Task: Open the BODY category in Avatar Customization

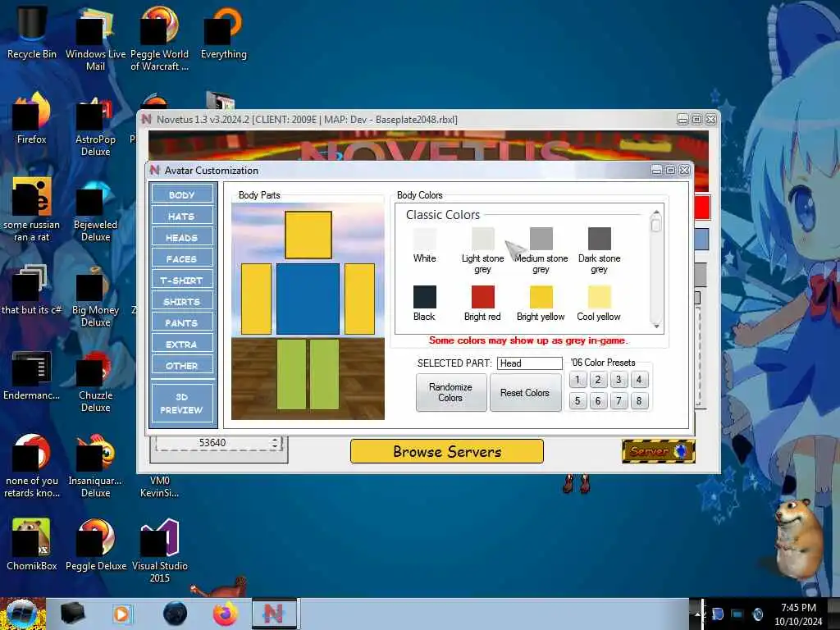Action: click(x=182, y=194)
